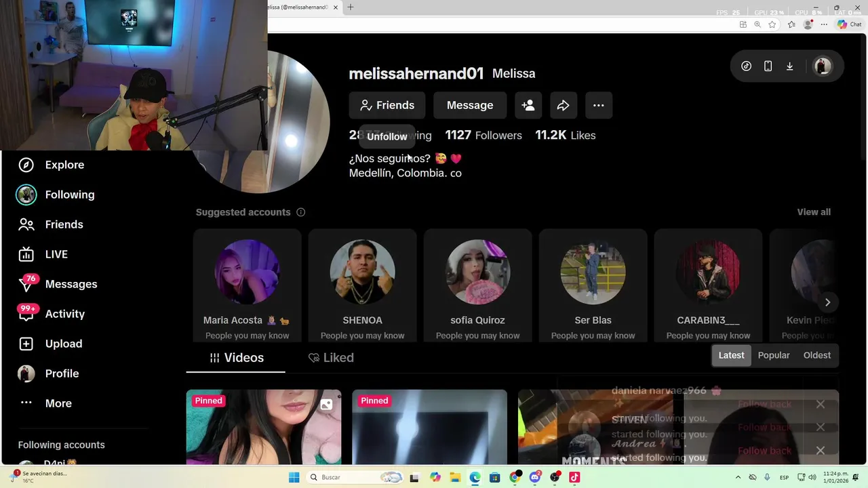
Task: Open Ser Blas suggested account
Action: tap(593, 285)
